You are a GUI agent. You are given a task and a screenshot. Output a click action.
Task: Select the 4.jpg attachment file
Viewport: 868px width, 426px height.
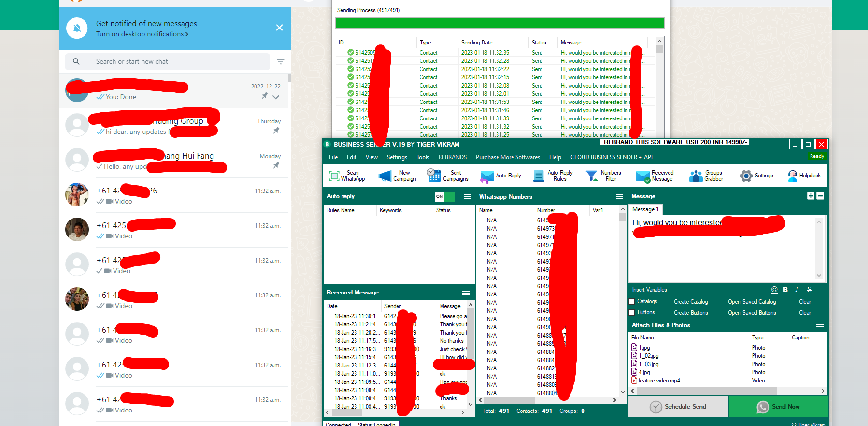[640, 372]
